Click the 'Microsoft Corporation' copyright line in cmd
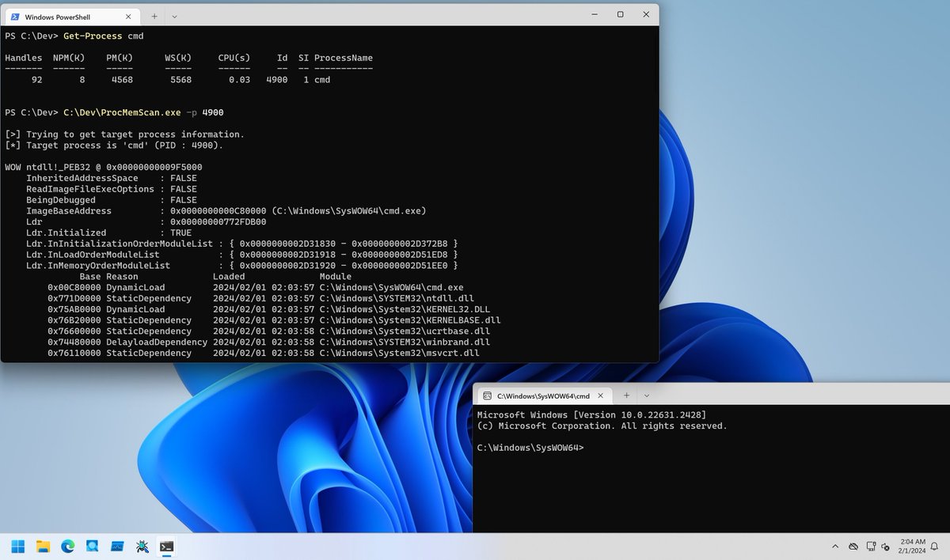This screenshot has height=560, width=950. tap(602, 426)
